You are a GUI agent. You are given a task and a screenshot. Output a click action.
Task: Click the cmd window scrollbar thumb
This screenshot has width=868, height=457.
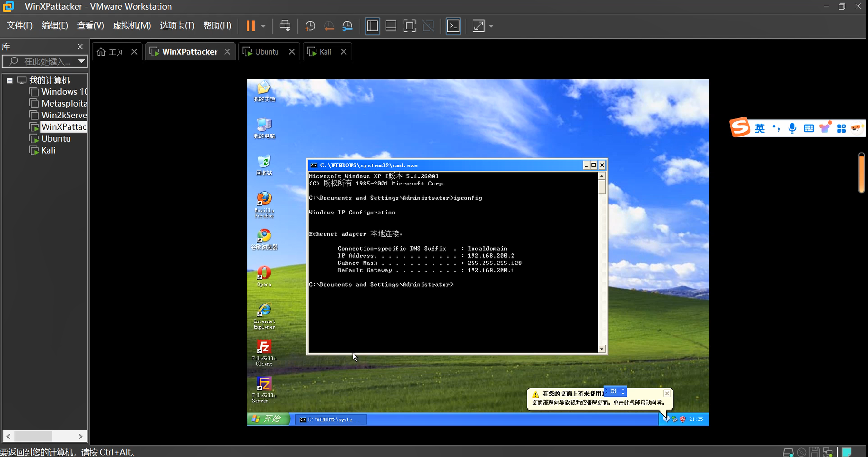pyautogui.click(x=602, y=187)
